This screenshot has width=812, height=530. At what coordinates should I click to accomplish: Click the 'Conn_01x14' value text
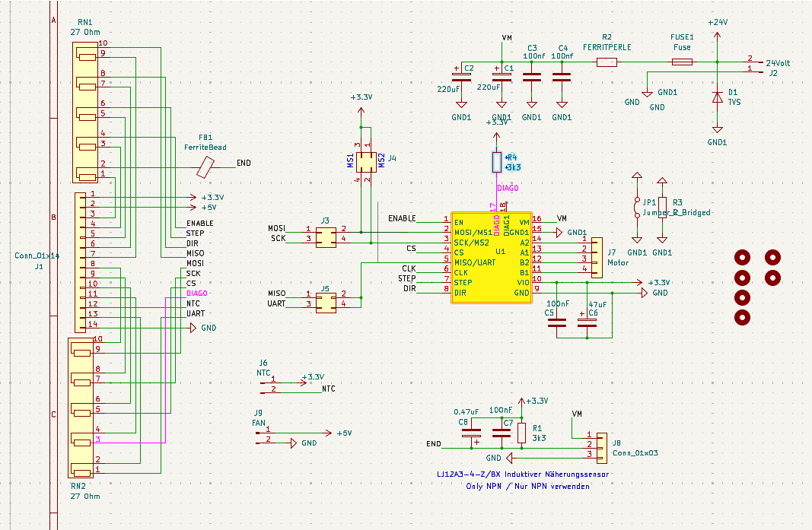pos(37,255)
